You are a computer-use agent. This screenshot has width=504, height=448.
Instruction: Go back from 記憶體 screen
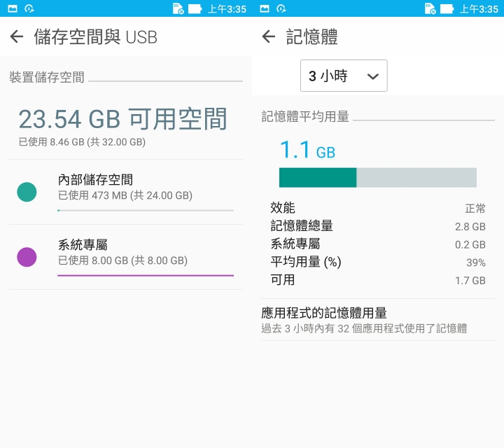point(269,36)
